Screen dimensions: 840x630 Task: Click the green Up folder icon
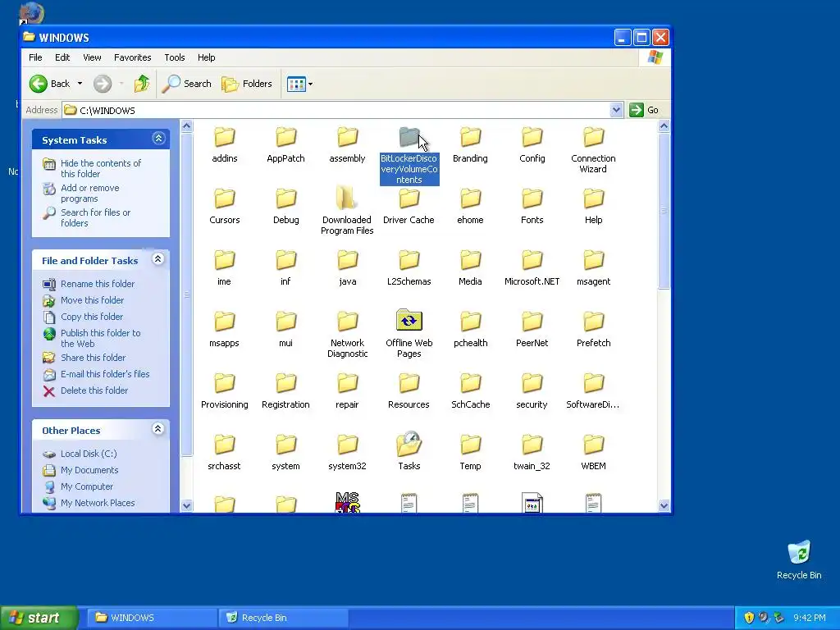[x=141, y=84]
